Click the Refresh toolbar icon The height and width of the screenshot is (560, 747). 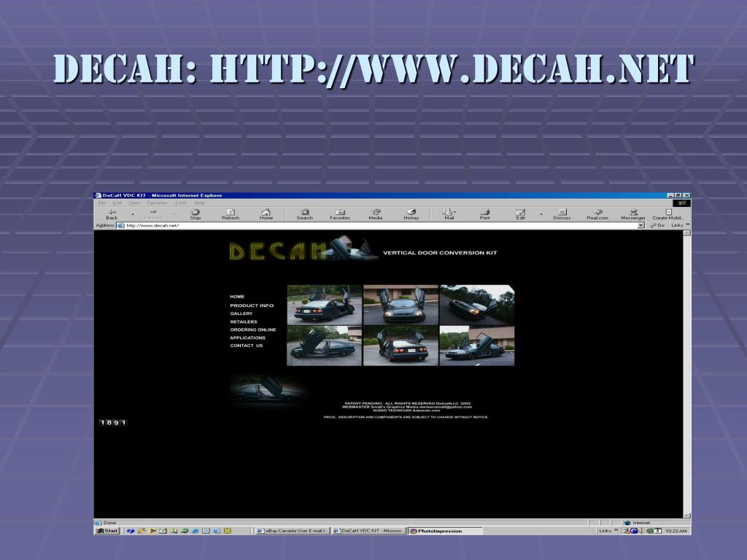[231, 214]
